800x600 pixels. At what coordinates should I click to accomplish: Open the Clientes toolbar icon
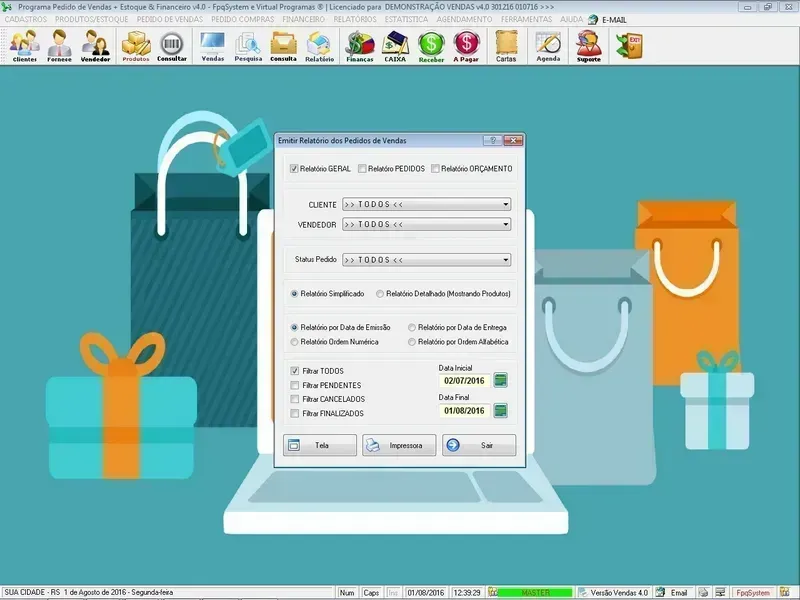[25, 46]
